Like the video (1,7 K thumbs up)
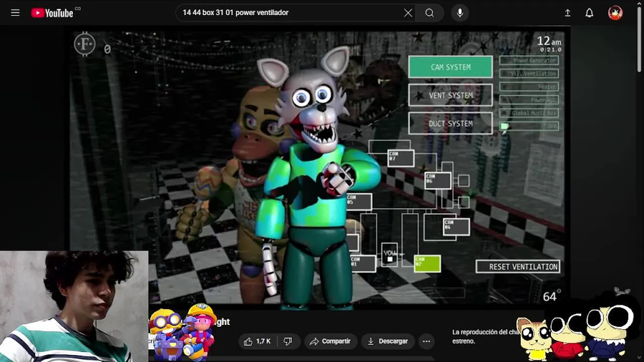This screenshot has width=644, height=362. [257, 341]
